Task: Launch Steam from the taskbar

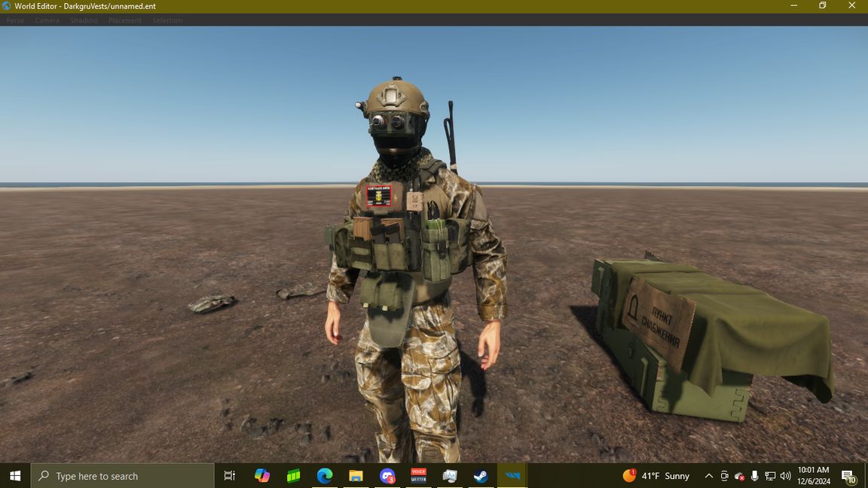Action: tap(481, 475)
